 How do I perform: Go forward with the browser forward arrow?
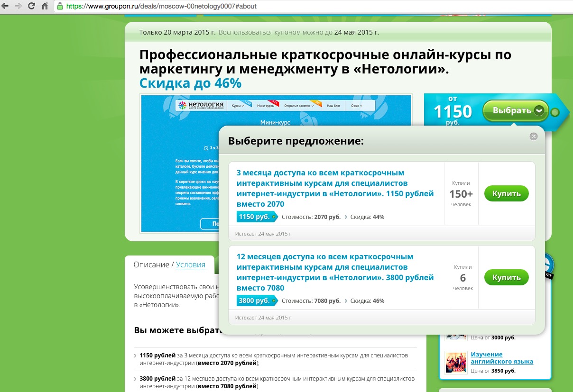click(18, 7)
